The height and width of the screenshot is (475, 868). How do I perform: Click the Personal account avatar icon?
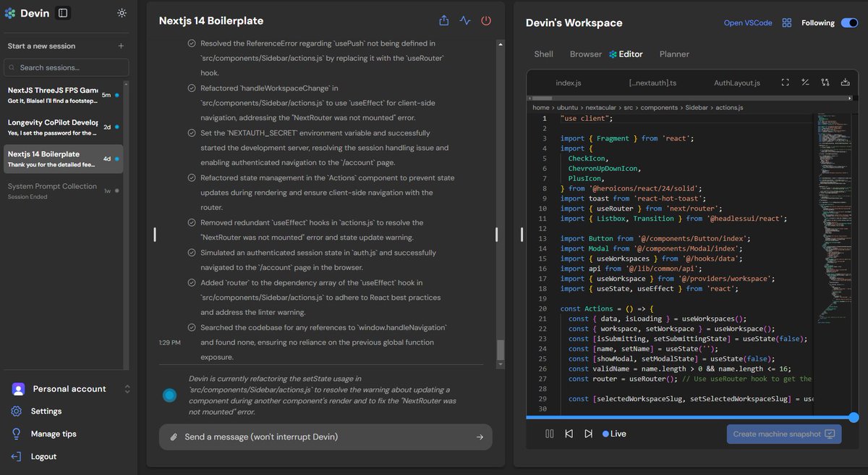point(18,389)
